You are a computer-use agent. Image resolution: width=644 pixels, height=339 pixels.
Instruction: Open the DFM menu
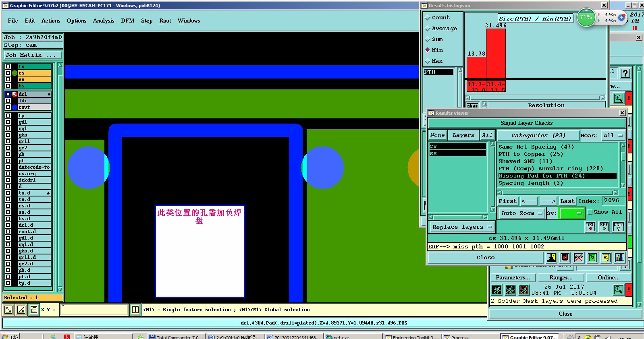coord(128,21)
